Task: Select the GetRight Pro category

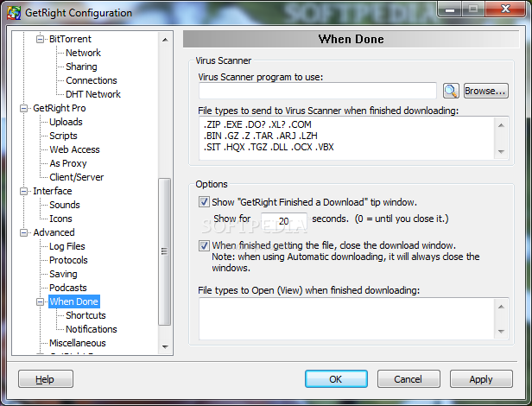Action: [x=60, y=108]
